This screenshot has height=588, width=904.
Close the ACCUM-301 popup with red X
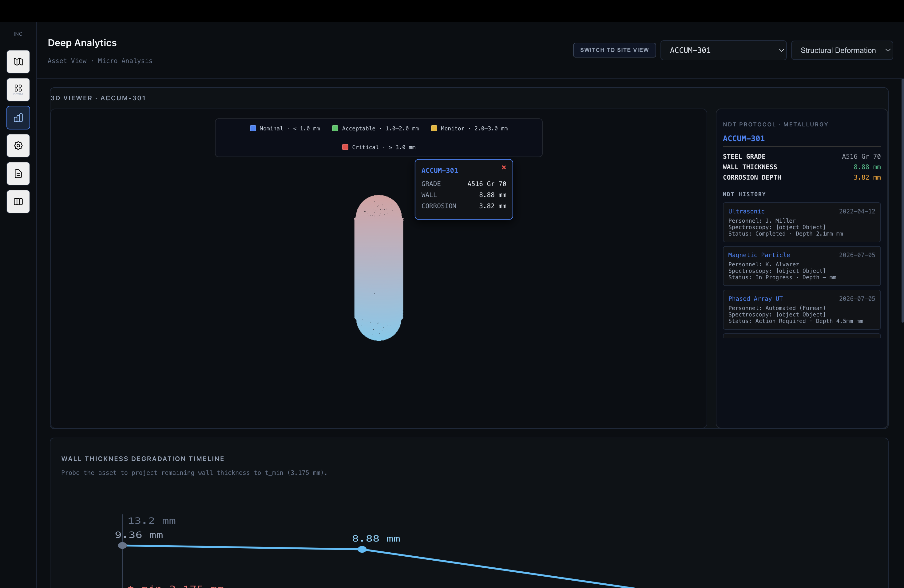click(x=504, y=167)
